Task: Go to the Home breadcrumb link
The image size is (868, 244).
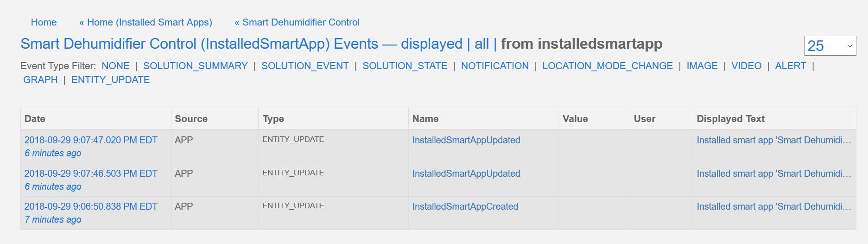Action: [x=44, y=22]
